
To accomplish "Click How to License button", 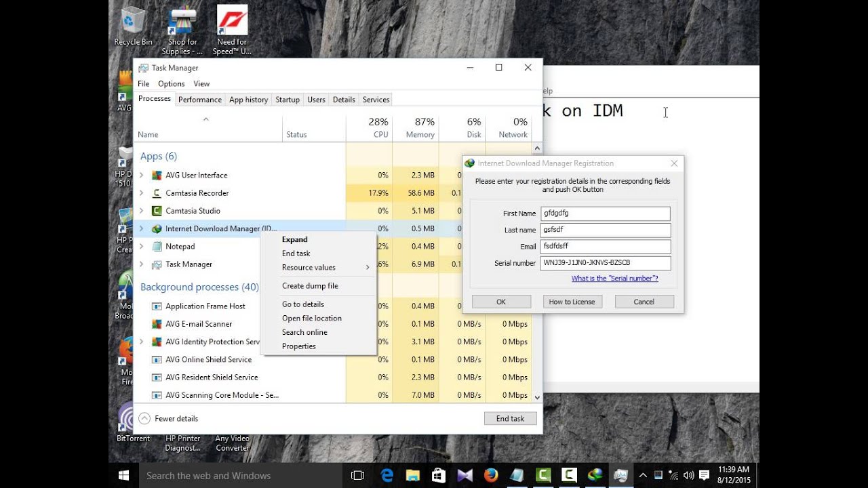I will tap(572, 302).
